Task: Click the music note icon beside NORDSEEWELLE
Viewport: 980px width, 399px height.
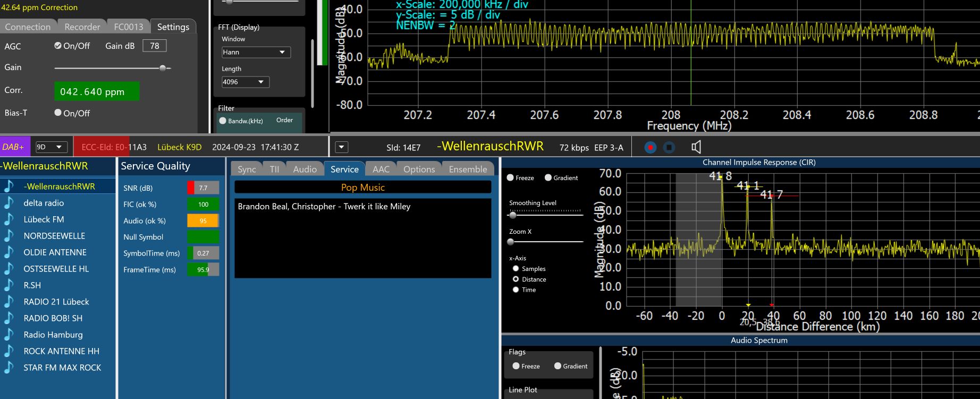Action: coord(9,236)
